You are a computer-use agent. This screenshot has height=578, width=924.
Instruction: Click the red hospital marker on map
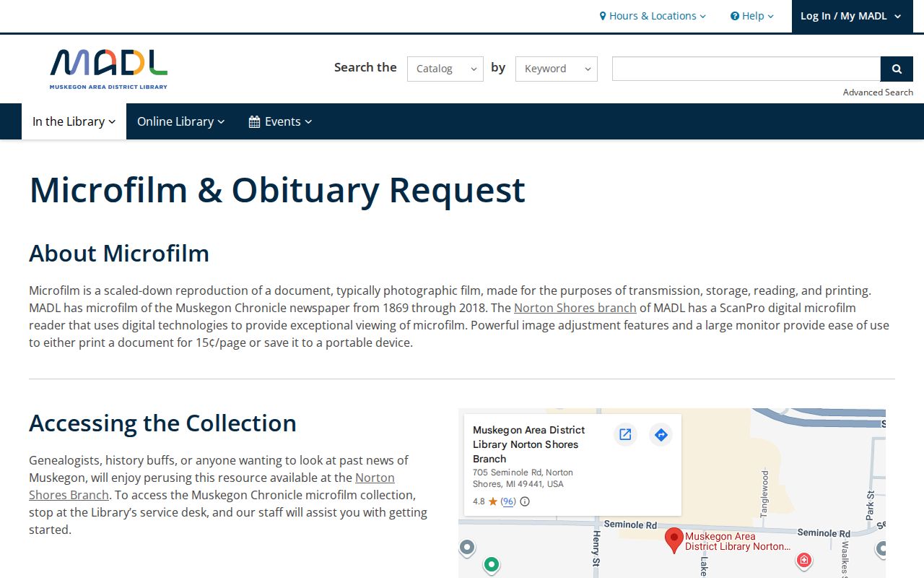[x=803, y=560]
